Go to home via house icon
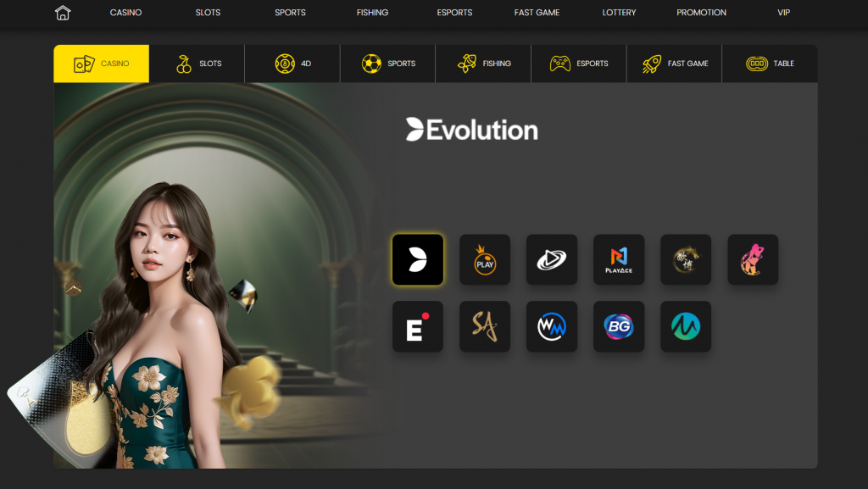This screenshot has height=489, width=868. pyautogui.click(x=63, y=13)
